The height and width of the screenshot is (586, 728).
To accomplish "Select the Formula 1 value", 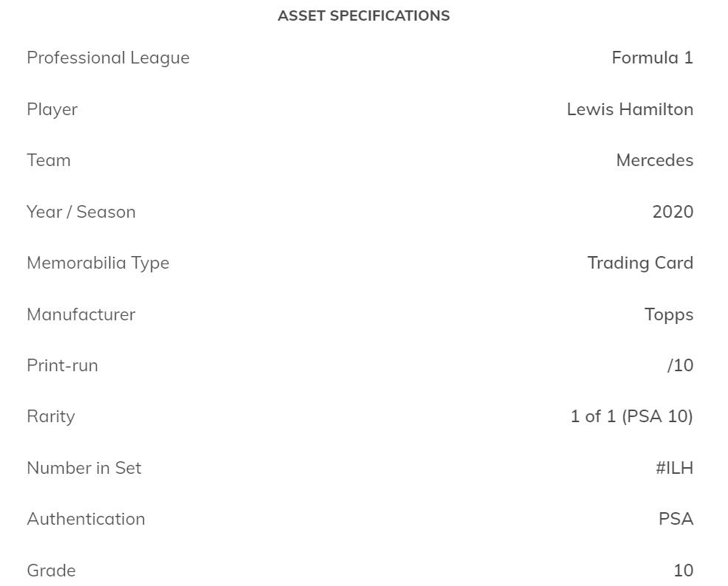I will [x=652, y=58].
